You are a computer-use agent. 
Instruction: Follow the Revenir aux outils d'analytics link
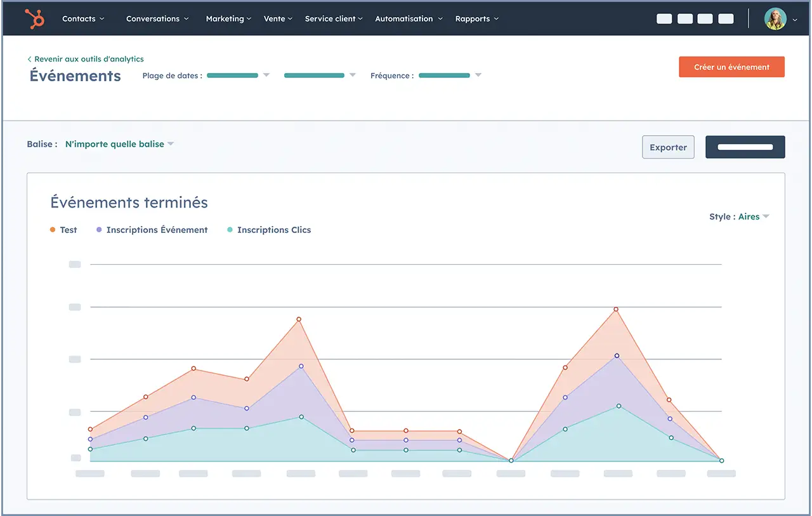(x=89, y=59)
